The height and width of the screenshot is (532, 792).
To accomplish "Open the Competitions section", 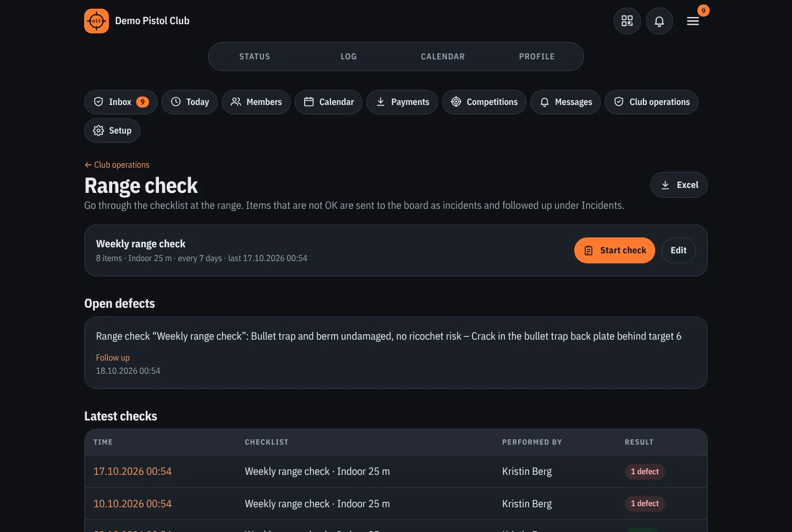I will tap(484, 102).
